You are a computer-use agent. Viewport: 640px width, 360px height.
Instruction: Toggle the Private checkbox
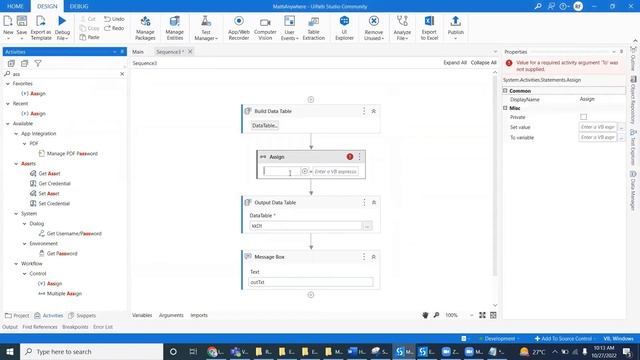pos(583,117)
